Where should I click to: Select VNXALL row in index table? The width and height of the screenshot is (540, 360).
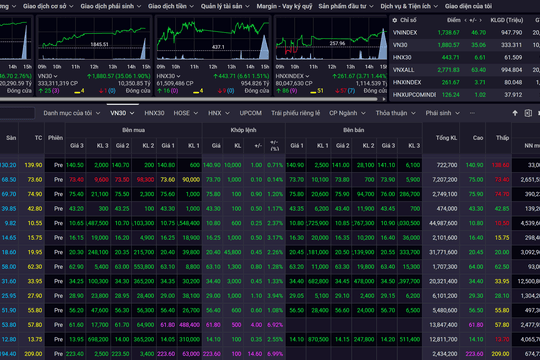tap(465, 70)
